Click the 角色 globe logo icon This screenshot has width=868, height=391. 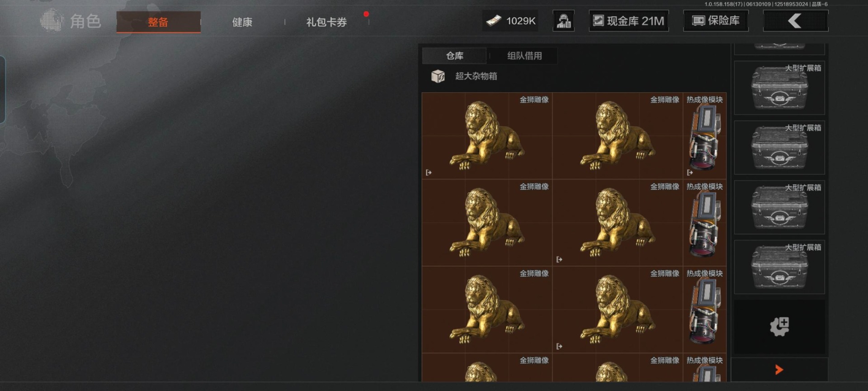tap(52, 20)
